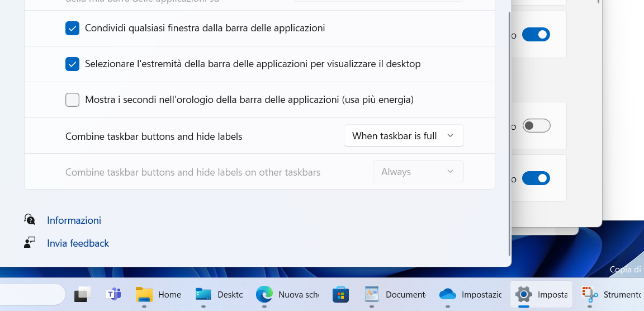Turn on the middle off toggle in background window
Viewport: 644px width, 311px height.
(536, 125)
